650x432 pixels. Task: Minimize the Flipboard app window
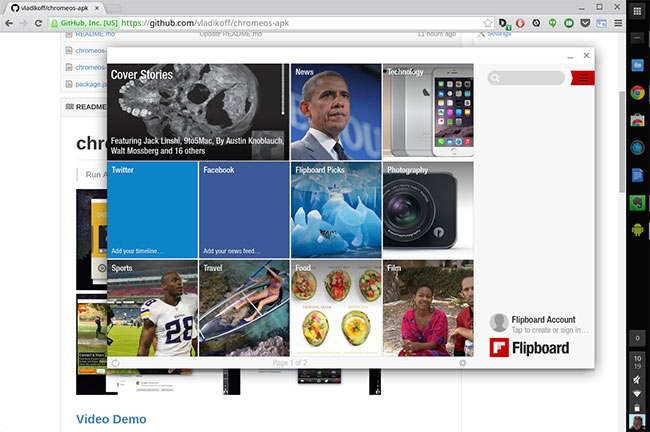point(570,56)
